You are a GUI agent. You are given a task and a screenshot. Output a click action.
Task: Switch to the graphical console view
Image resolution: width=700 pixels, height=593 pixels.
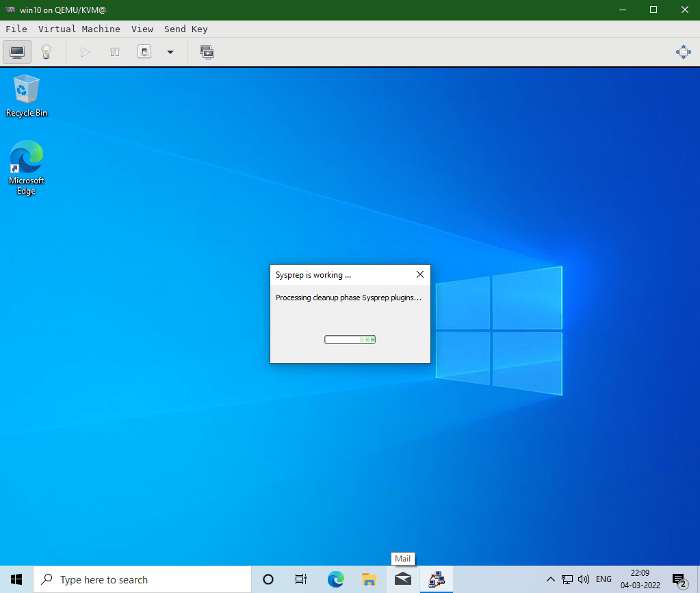click(x=16, y=51)
